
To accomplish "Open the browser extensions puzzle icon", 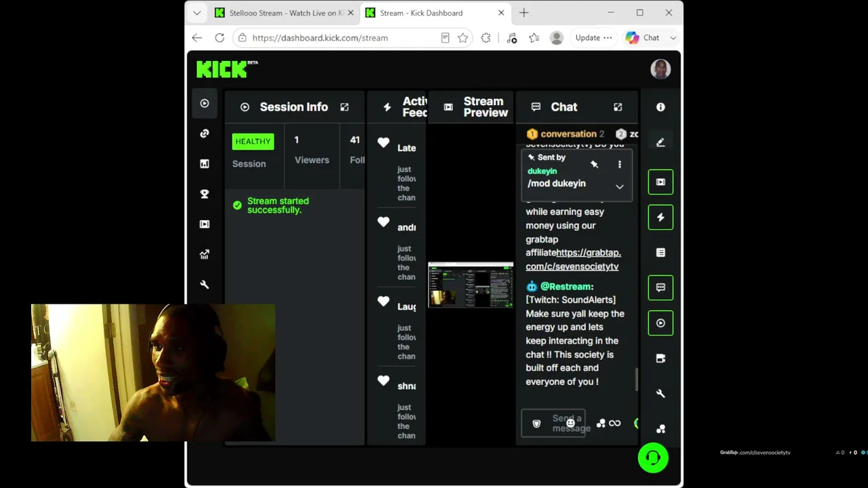I will [x=486, y=38].
